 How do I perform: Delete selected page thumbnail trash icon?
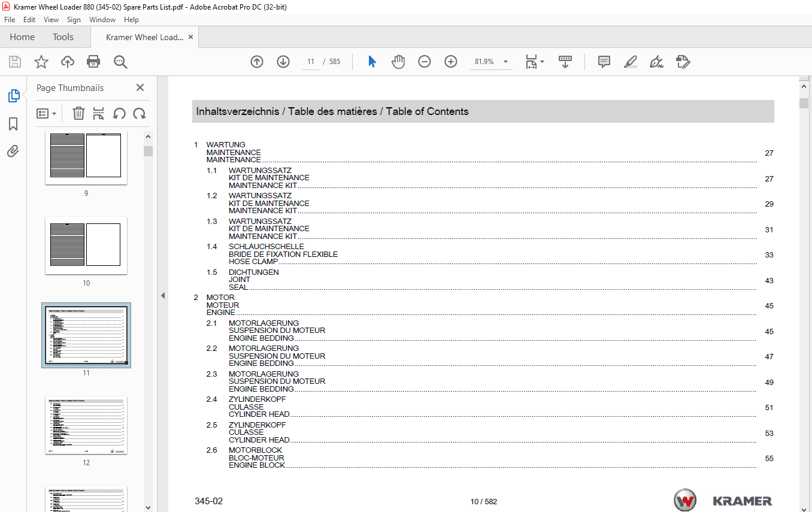point(78,113)
